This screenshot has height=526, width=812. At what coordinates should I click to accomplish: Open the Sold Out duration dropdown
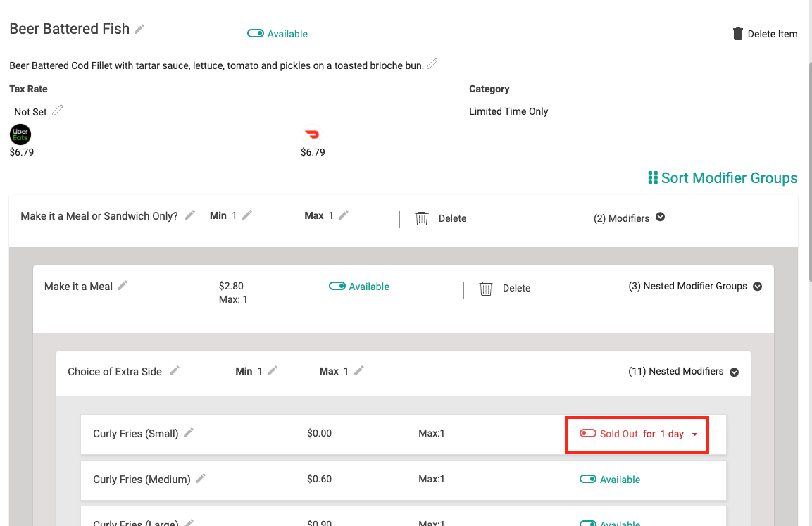[x=694, y=434]
